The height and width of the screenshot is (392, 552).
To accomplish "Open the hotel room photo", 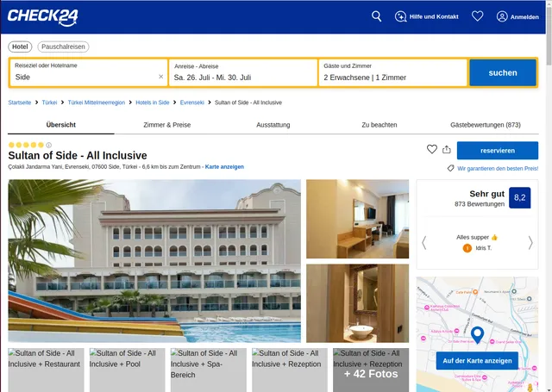I will [357, 219].
